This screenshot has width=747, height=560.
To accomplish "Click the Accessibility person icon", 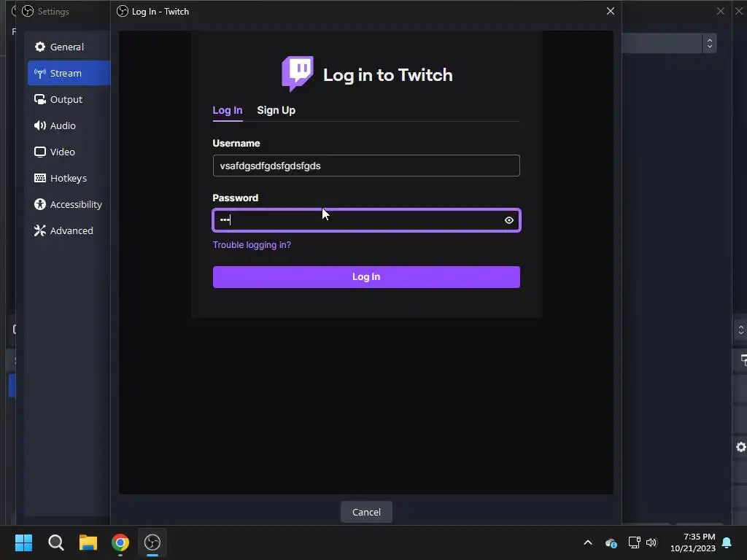I will 40,204.
